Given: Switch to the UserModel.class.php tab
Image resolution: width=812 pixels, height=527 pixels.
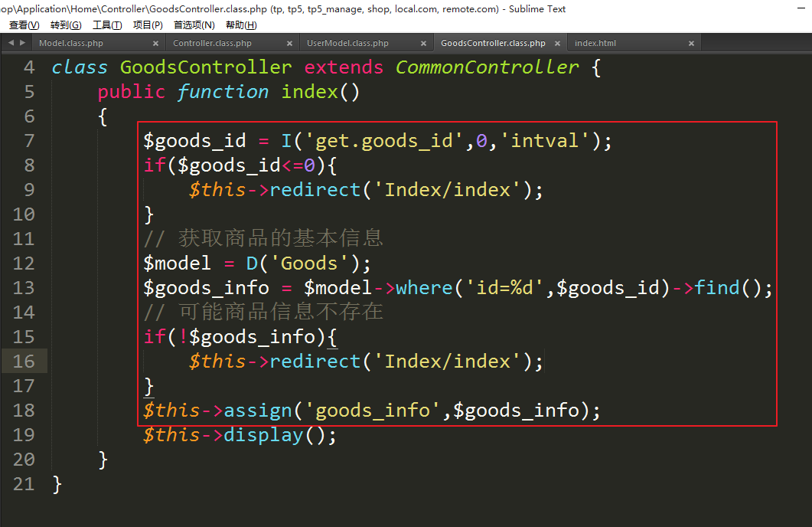Looking at the screenshot, I should click(x=347, y=44).
